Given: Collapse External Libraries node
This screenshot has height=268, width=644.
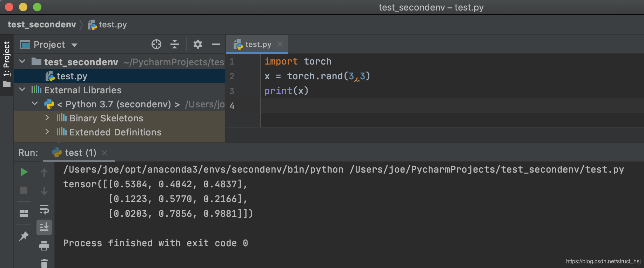Looking at the screenshot, I should [x=22, y=90].
